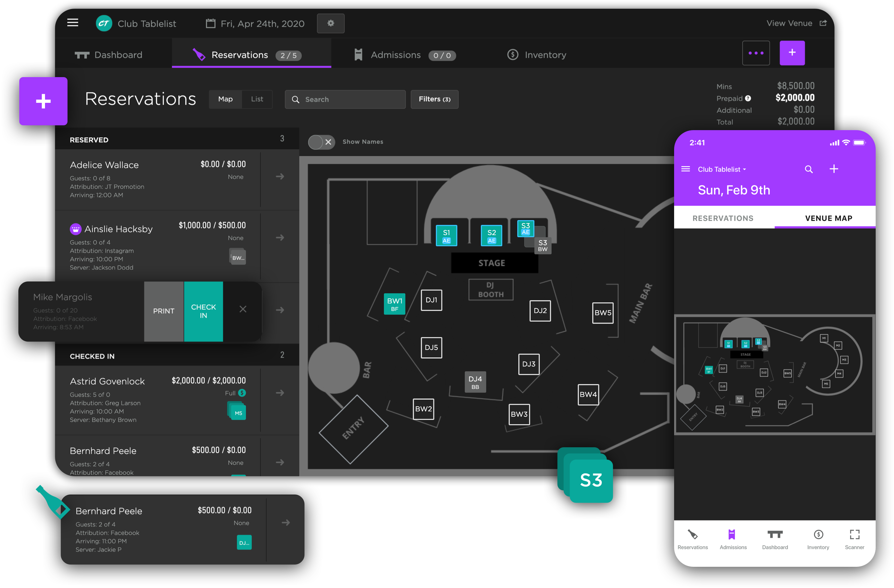This screenshot has height=588, width=894.
Task: Click the plus icon to add new reservation
Action: point(792,53)
